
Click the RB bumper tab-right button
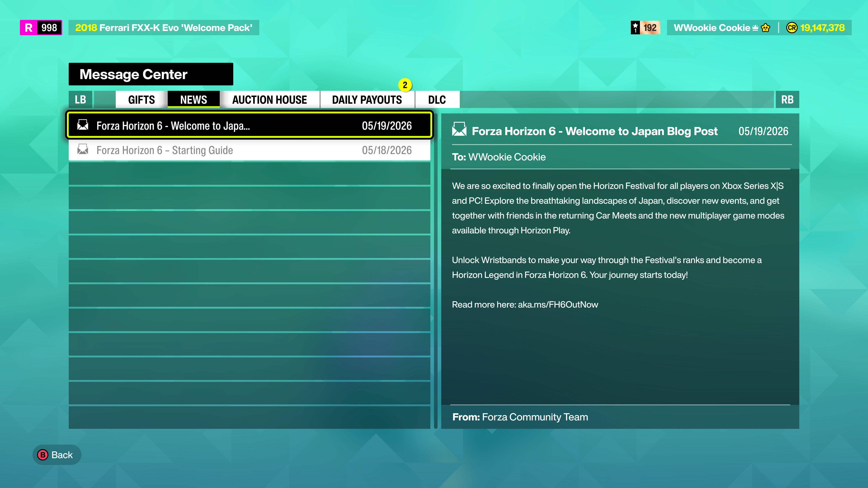coord(787,99)
